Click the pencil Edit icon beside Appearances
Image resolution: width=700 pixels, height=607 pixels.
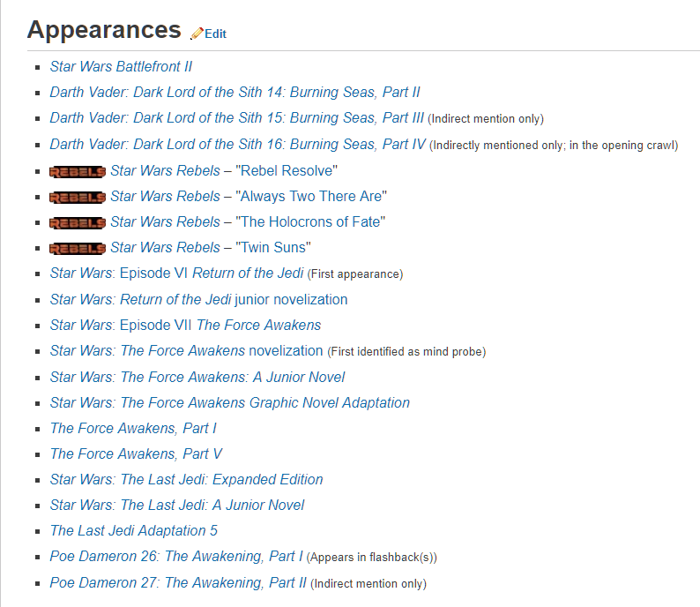tap(197, 34)
